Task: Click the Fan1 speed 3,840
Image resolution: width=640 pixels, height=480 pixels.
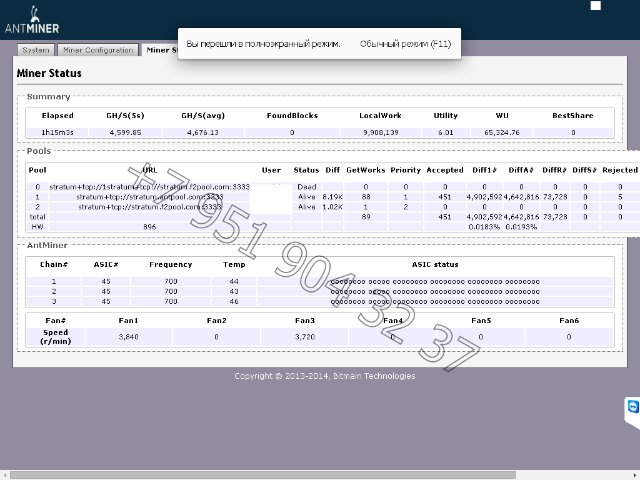Action: pyautogui.click(x=129, y=337)
